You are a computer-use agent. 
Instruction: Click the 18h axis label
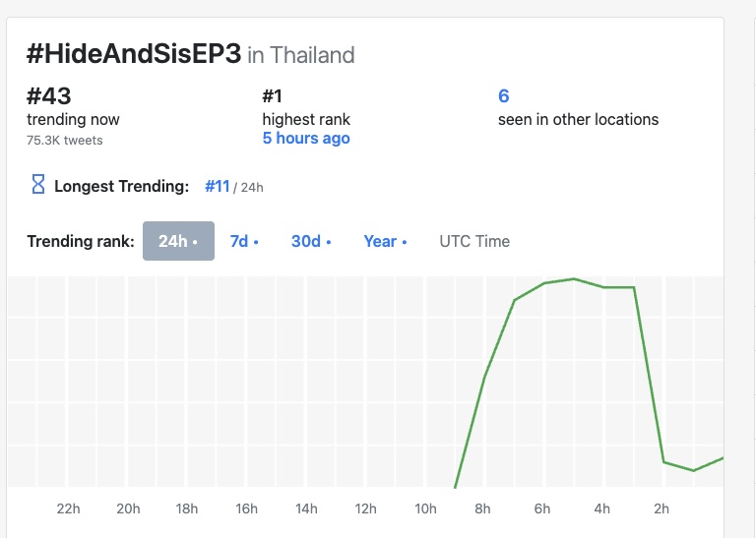[187, 508]
